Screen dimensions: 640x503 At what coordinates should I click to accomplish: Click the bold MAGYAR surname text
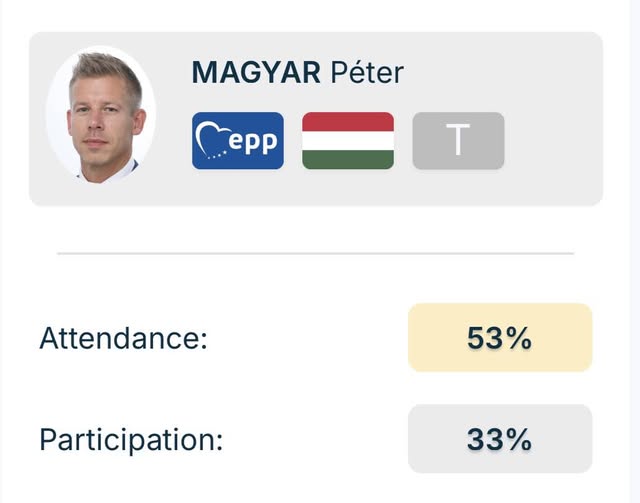coord(257,73)
